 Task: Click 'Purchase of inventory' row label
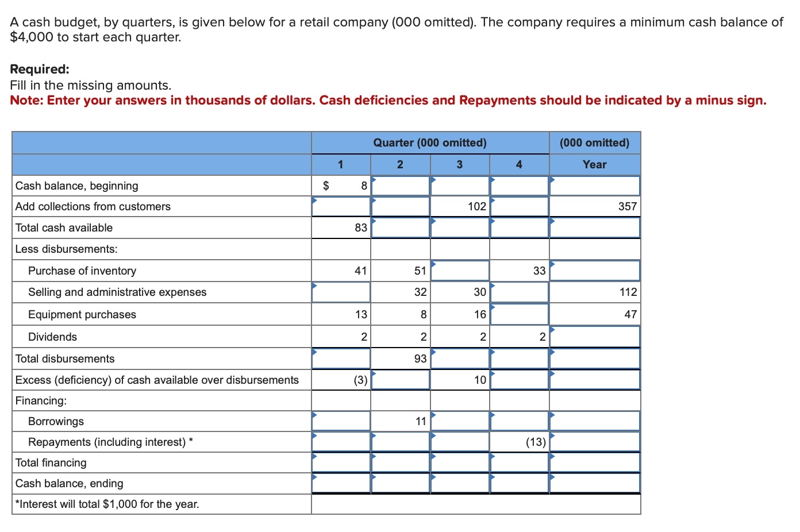tap(82, 271)
